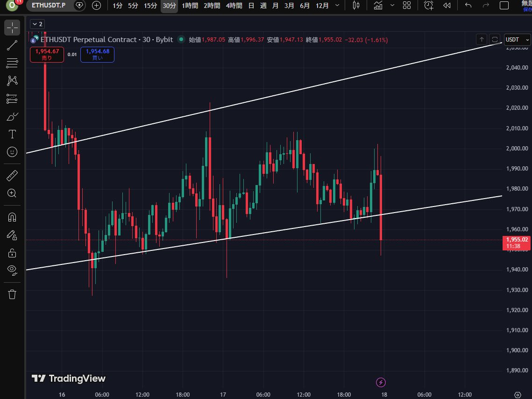The width and height of the screenshot is (532, 399).
Task: Click the ETHUSDT Perpetual Contract title
Action: (106, 40)
